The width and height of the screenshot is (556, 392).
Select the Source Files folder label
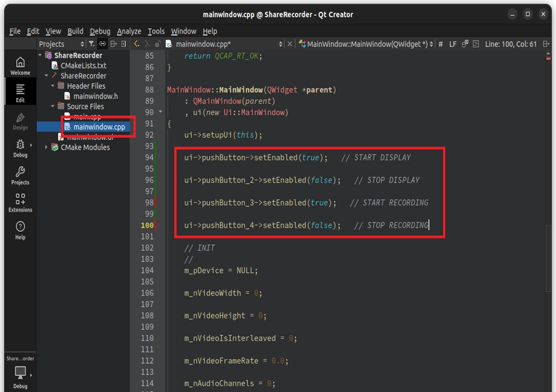click(x=85, y=106)
